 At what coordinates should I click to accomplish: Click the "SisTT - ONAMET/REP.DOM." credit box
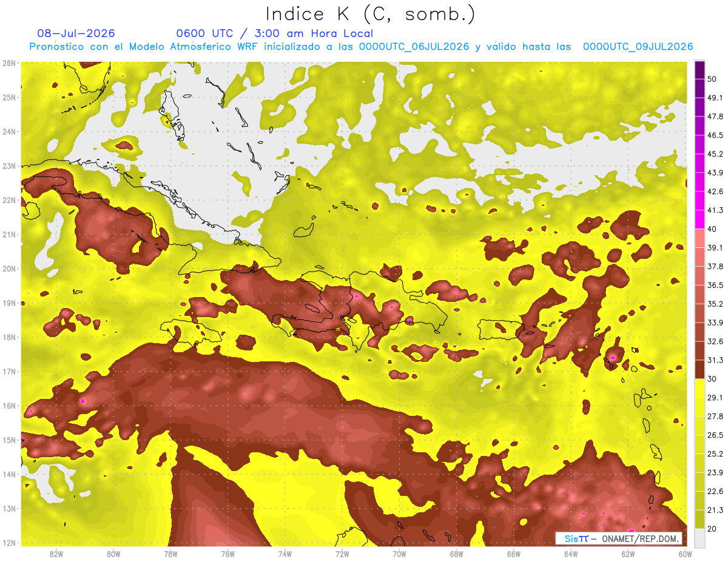click(619, 538)
